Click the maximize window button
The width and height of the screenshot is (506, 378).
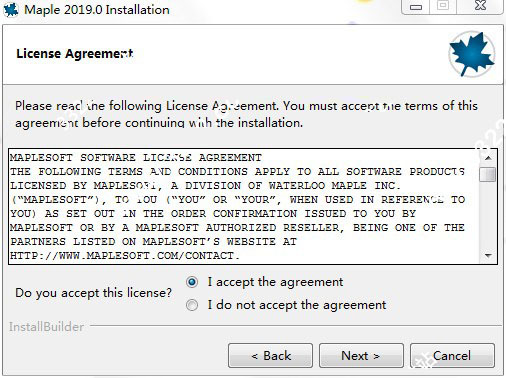click(x=443, y=6)
